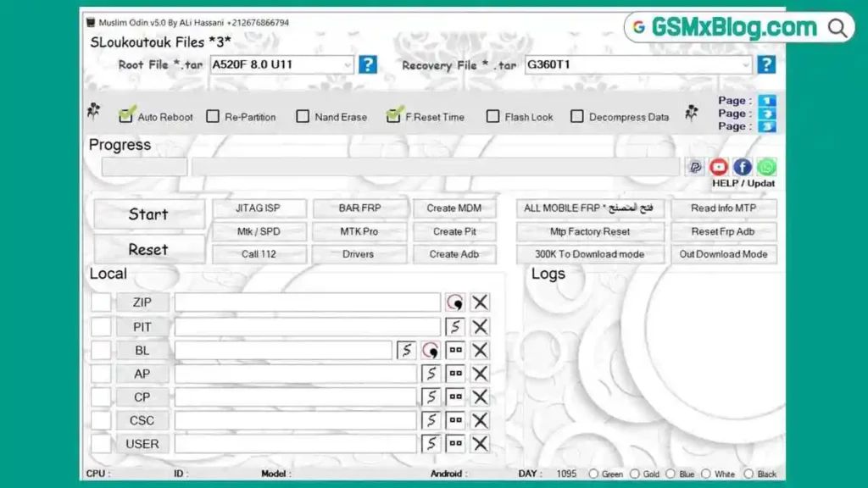868x488 pixels.
Task: Click the Drivers button
Action: pos(359,254)
